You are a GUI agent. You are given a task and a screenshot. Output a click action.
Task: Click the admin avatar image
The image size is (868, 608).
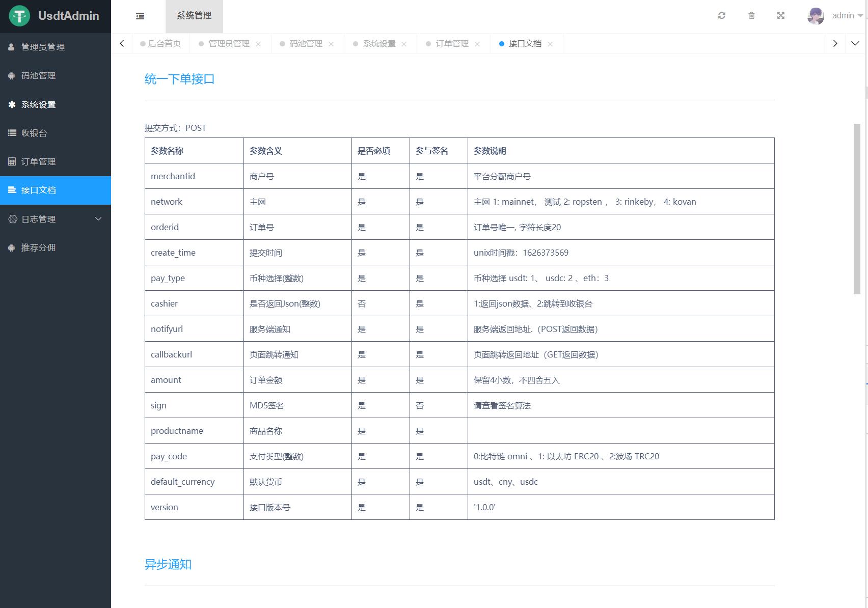tap(815, 16)
